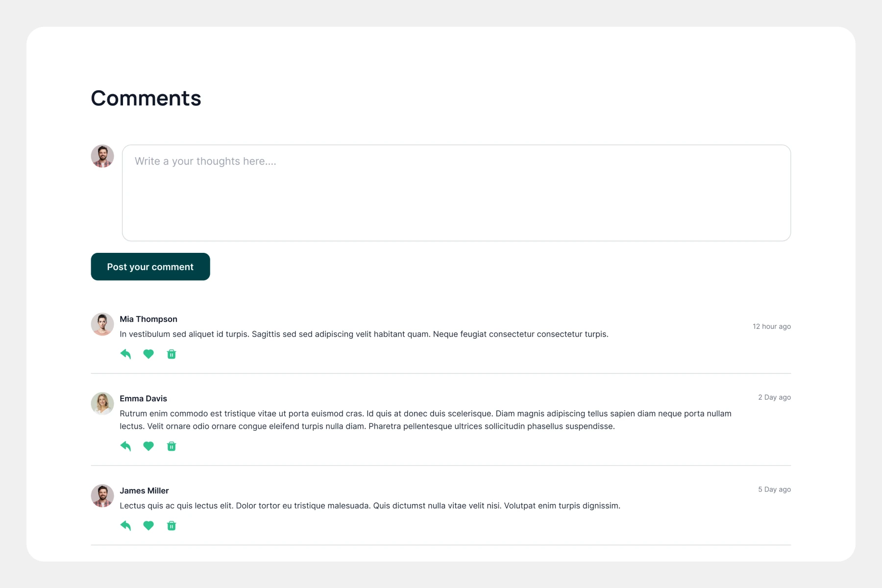Delete Mia Thompson's comment
The image size is (882, 588).
click(171, 354)
